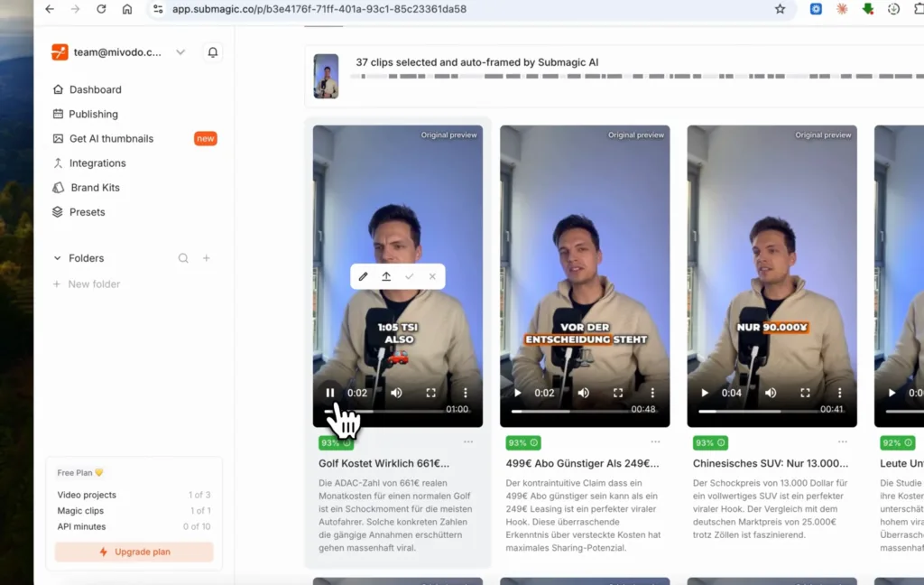Expand the team@mivodo account dropdown
The width and height of the screenshot is (924, 585).
(x=180, y=51)
